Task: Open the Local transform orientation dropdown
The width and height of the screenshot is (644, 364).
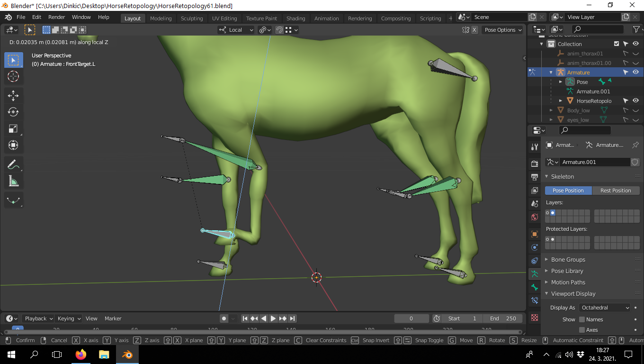Action: coord(236,30)
